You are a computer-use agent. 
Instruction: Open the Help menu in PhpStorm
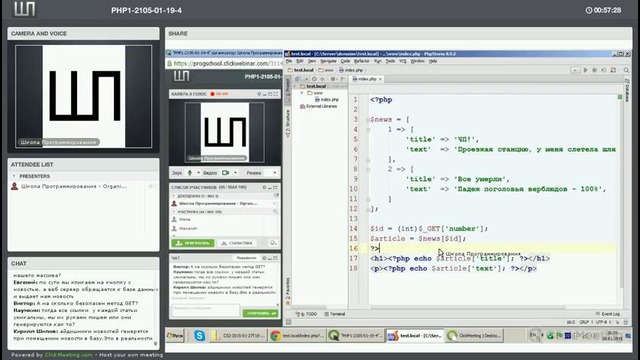pyautogui.click(x=433, y=61)
